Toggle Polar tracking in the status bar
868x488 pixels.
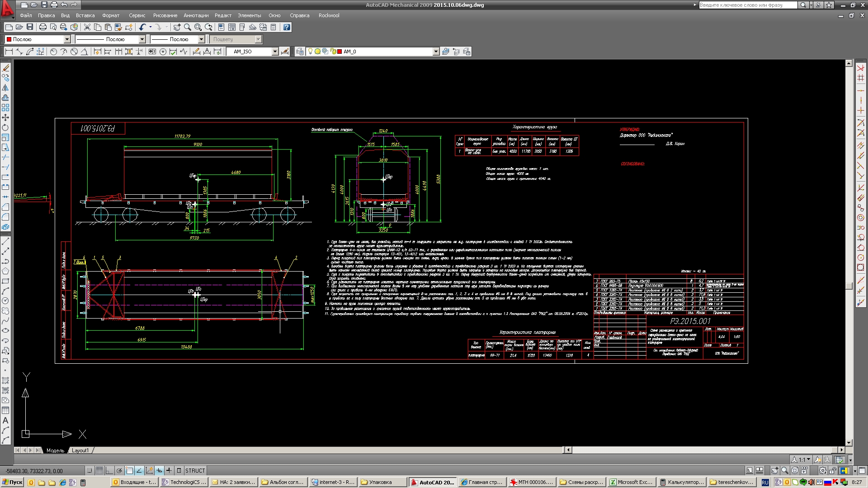[119, 470]
